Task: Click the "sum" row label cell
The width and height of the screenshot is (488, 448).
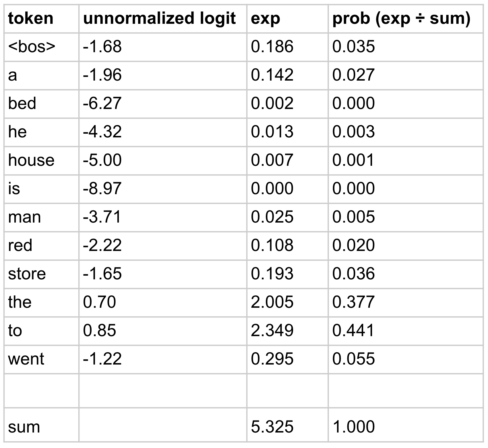Action: (x=24, y=427)
